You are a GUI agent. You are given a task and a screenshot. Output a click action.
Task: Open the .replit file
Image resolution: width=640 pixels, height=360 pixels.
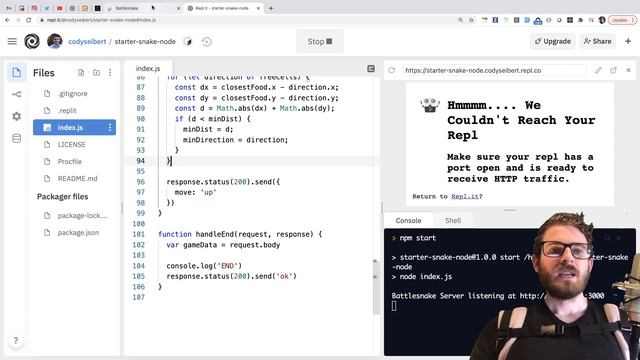pos(74,111)
